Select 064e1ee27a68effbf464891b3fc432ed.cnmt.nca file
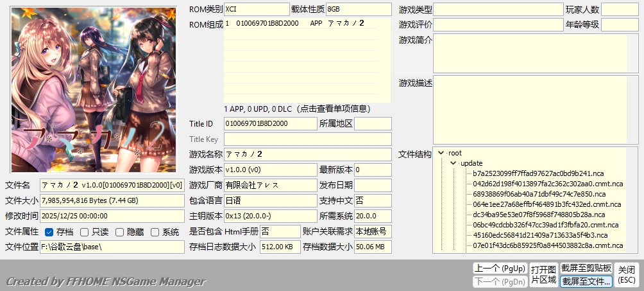 click(547, 204)
